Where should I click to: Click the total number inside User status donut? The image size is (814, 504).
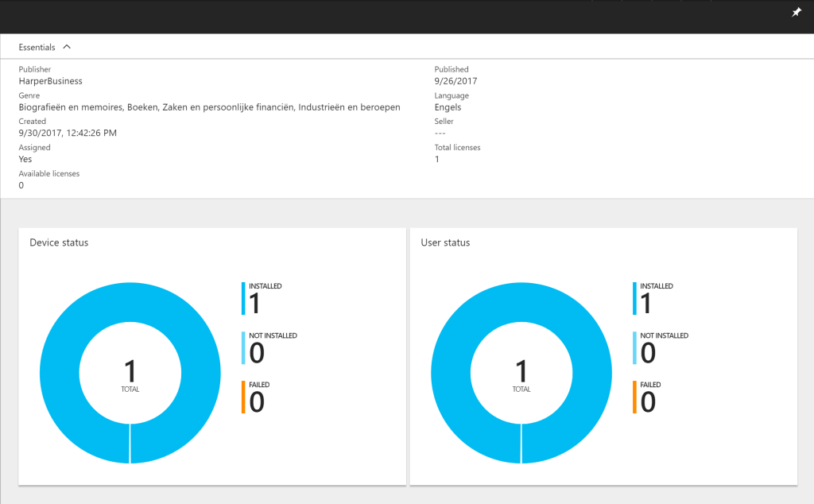521,371
